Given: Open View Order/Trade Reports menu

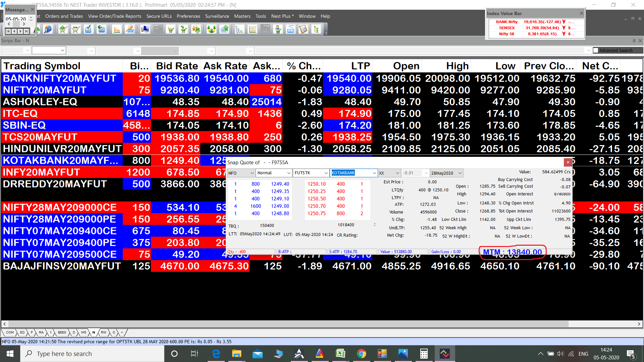Looking at the screenshot, I should (x=115, y=16).
